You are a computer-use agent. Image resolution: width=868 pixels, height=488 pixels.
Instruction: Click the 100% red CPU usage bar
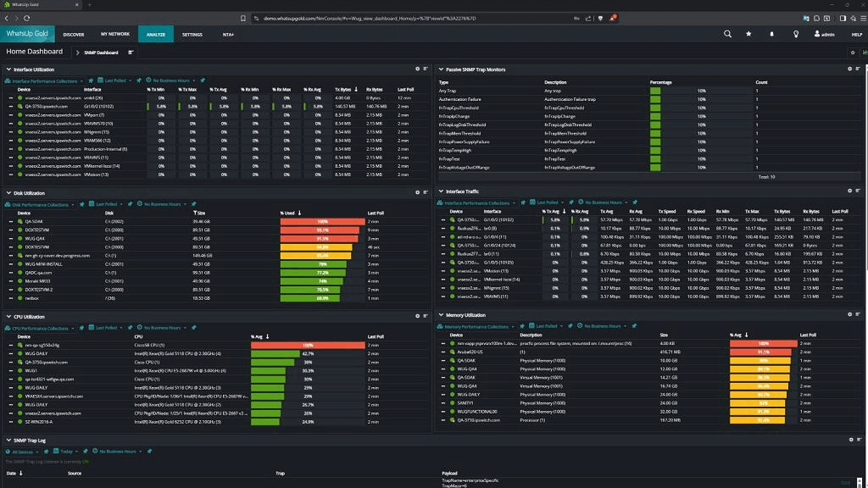(x=307, y=345)
